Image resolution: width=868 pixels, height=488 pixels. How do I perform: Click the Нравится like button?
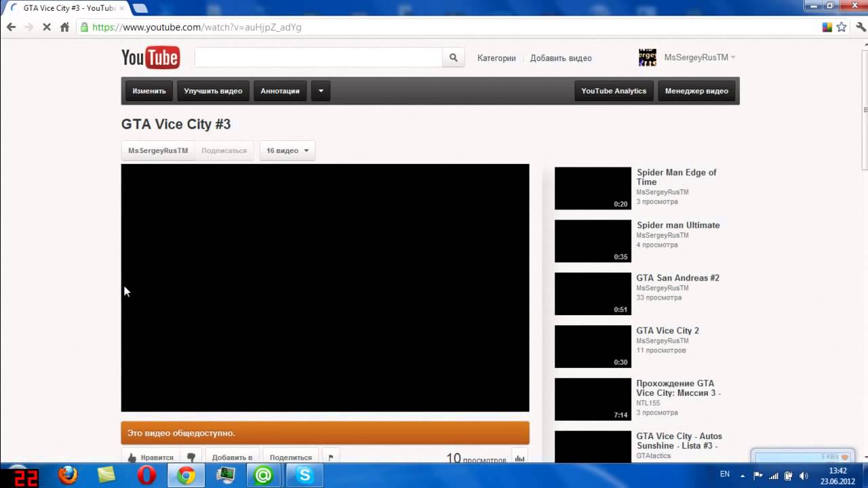pos(151,457)
